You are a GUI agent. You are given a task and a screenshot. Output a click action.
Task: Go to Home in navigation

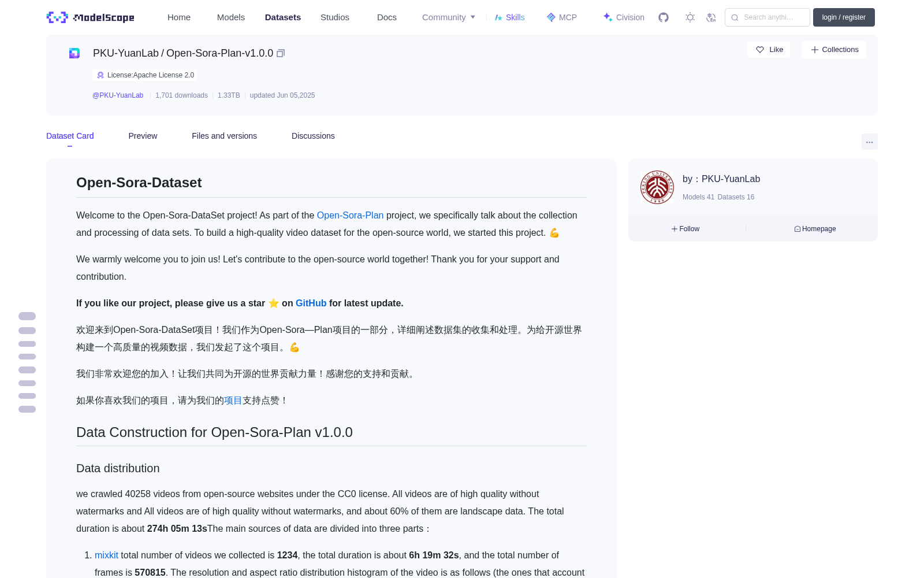point(179,17)
